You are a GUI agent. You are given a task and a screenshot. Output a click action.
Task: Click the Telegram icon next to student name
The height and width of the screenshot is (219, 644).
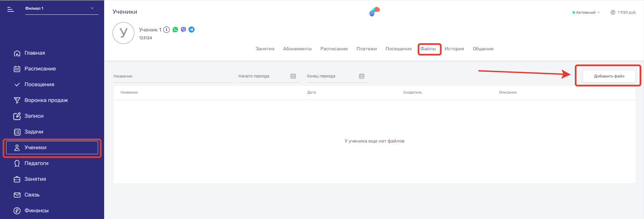pyautogui.click(x=191, y=30)
